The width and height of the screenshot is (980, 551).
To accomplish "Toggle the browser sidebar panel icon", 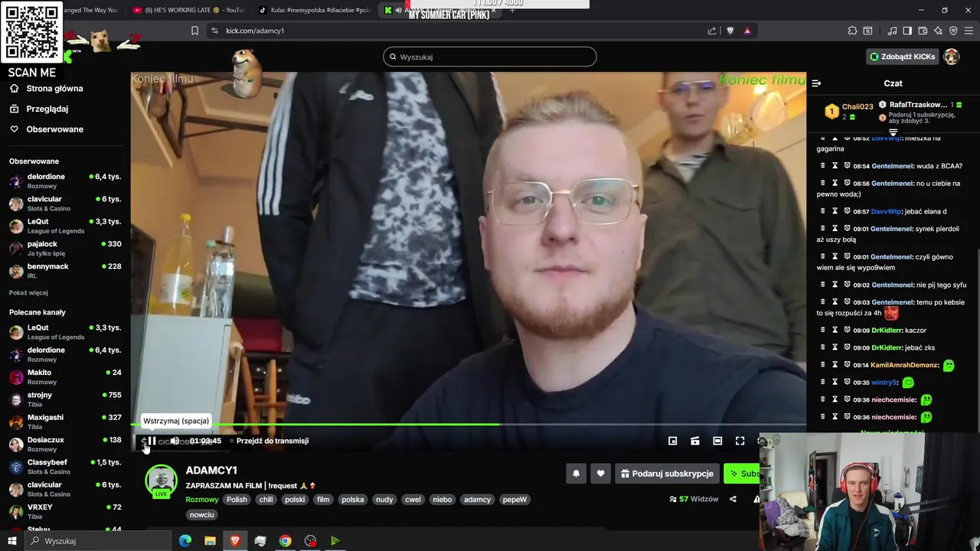I will point(907,31).
